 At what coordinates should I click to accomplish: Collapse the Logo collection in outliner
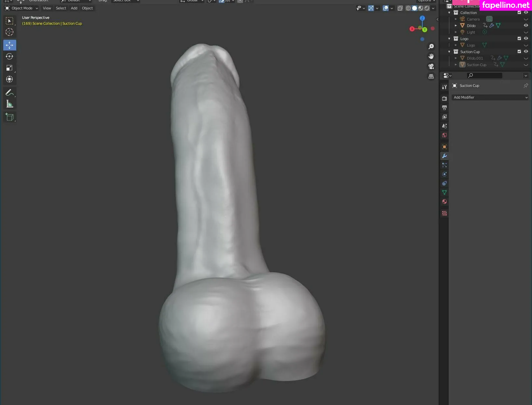[449, 39]
